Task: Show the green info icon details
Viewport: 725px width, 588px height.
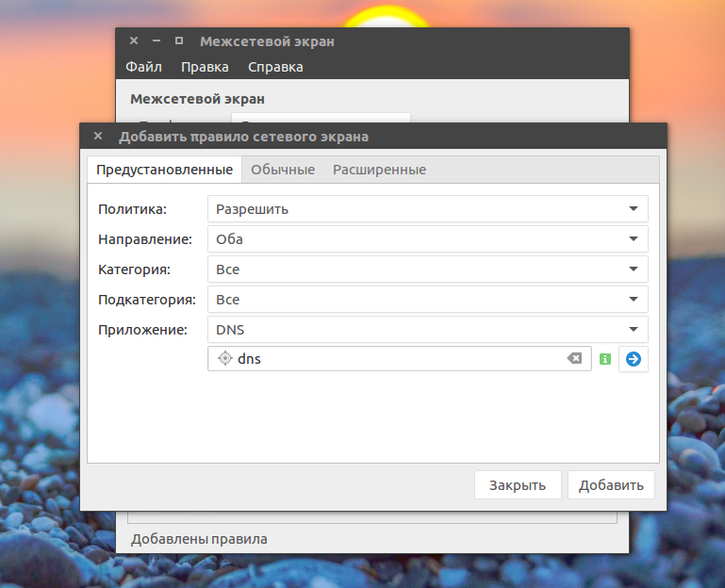Action: (604, 359)
